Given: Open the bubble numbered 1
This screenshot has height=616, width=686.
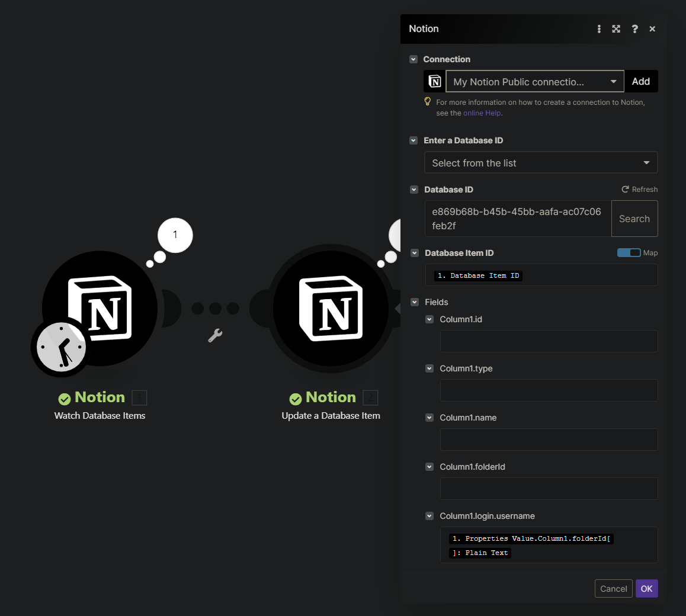Looking at the screenshot, I should 175,235.
